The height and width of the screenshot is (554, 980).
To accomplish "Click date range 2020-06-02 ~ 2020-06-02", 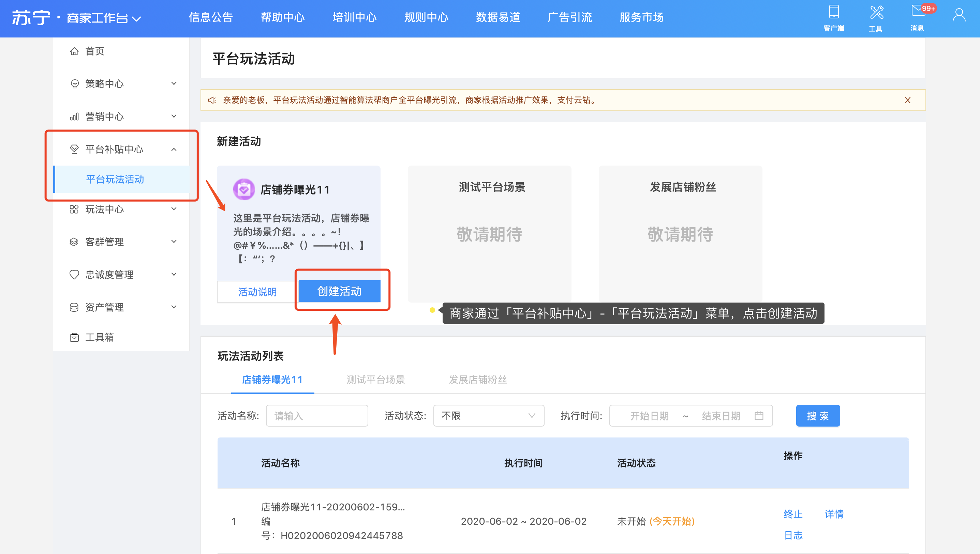I will click(524, 521).
